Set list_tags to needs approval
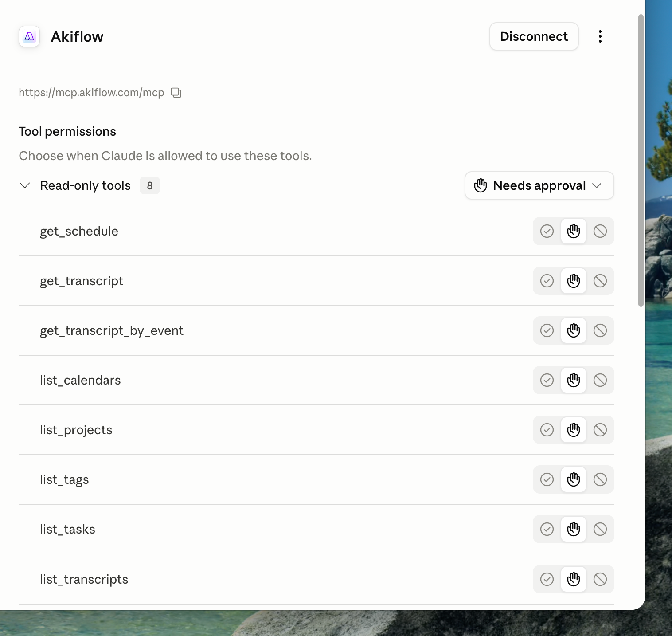Viewport: 672px width, 636px height. [574, 479]
